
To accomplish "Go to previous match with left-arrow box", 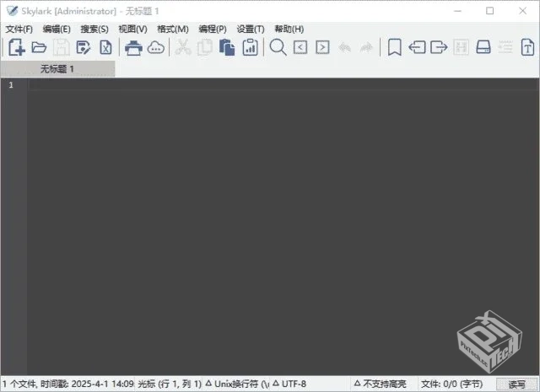I will (300, 47).
